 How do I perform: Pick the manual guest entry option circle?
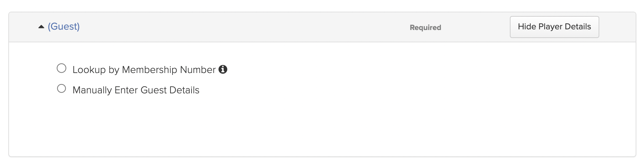[61, 89]
